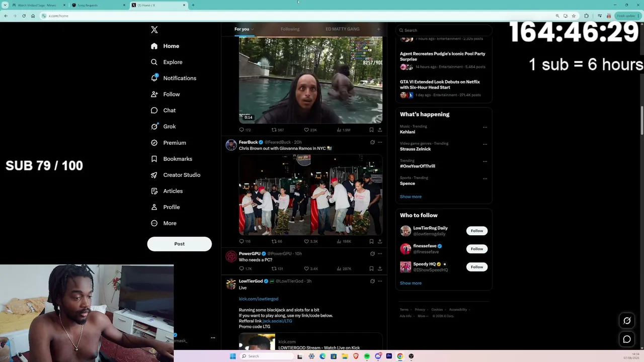Viewport: 644px width, 362px height.
Task: Share FearBuck's Chris Brown post
Action: tap(380, 241)
